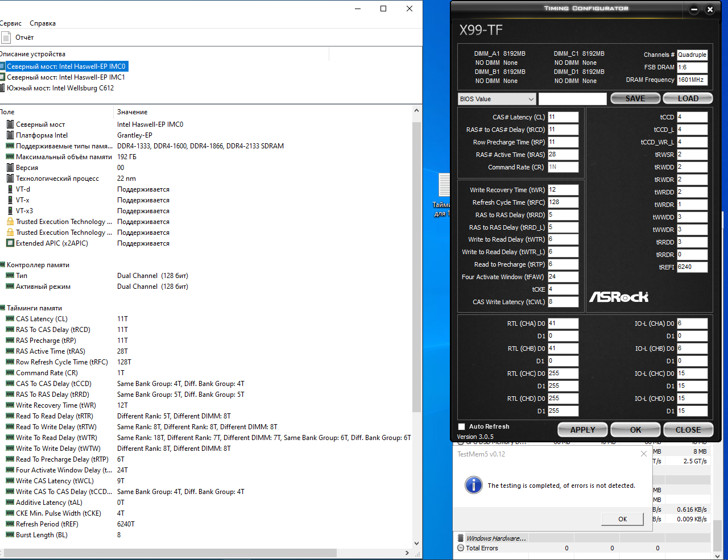Select the Write CAS Latency (tWCL) row
The image size is (728, 560).
[206, 481]
